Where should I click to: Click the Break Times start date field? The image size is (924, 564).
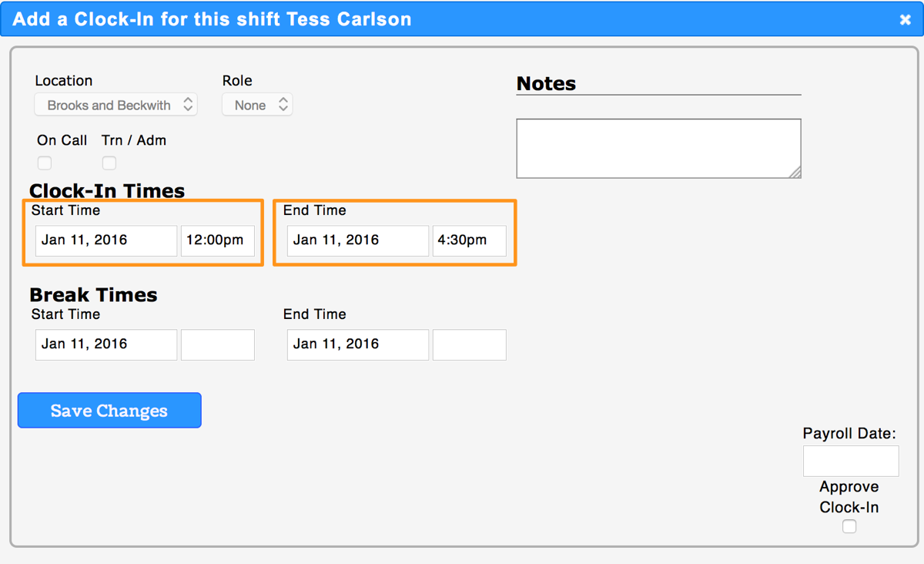pyautogui.click(x=105, y=344)
